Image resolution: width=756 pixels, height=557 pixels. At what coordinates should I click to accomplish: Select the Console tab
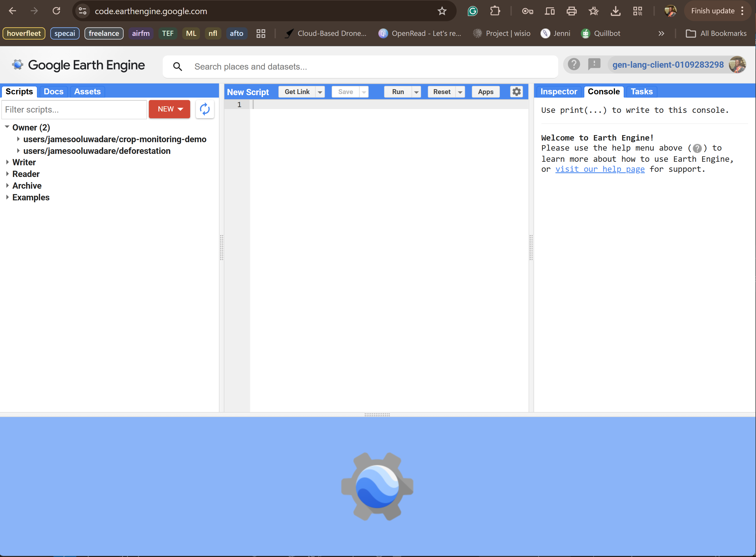603,92
